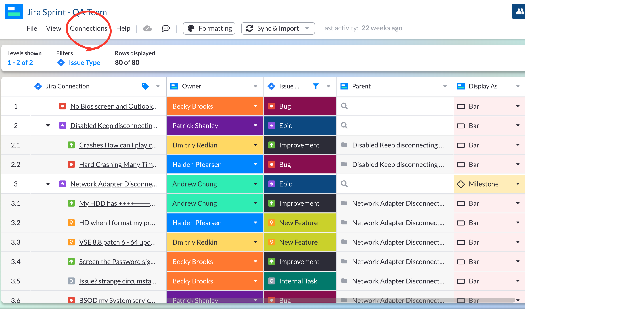The width and height of the screenshot is (644, 309).
Task: Click the Issue Type filter diamond icon
Action: (61, 62)
